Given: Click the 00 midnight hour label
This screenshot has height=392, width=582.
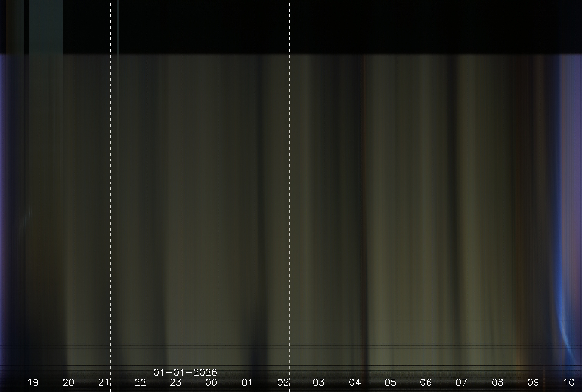Looking at the screenshot, I should pyautogui.click(x=211, y=382).
